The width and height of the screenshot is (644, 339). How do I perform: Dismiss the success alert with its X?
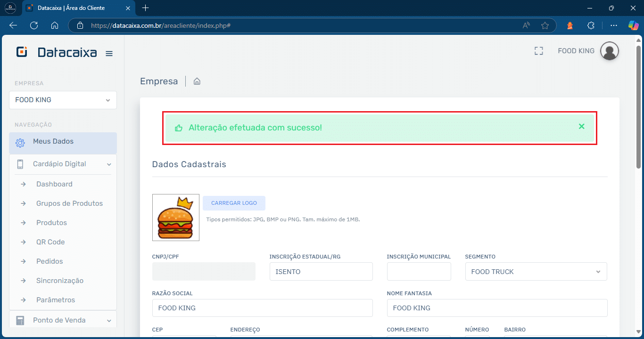coord(581,126)
